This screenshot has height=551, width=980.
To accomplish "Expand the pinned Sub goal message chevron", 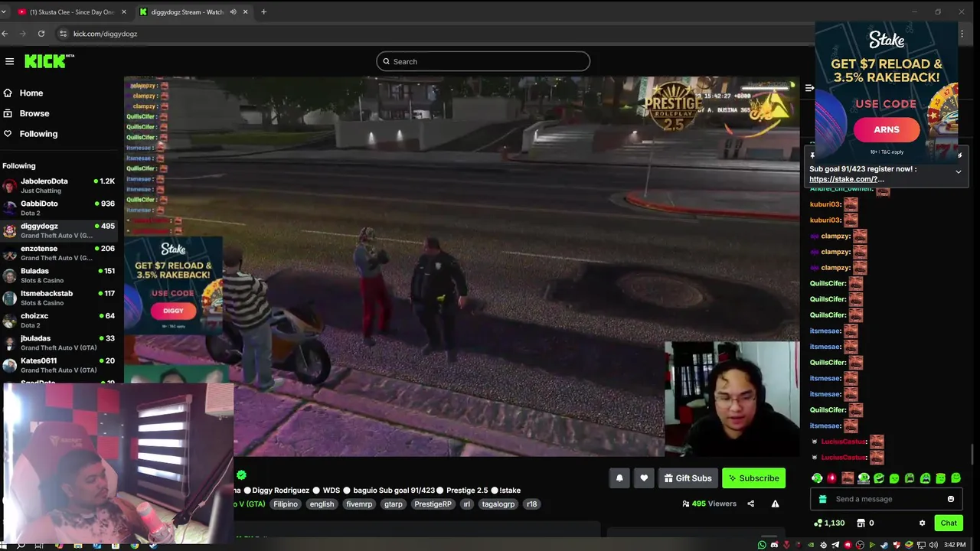I will (x=958, y=172).
